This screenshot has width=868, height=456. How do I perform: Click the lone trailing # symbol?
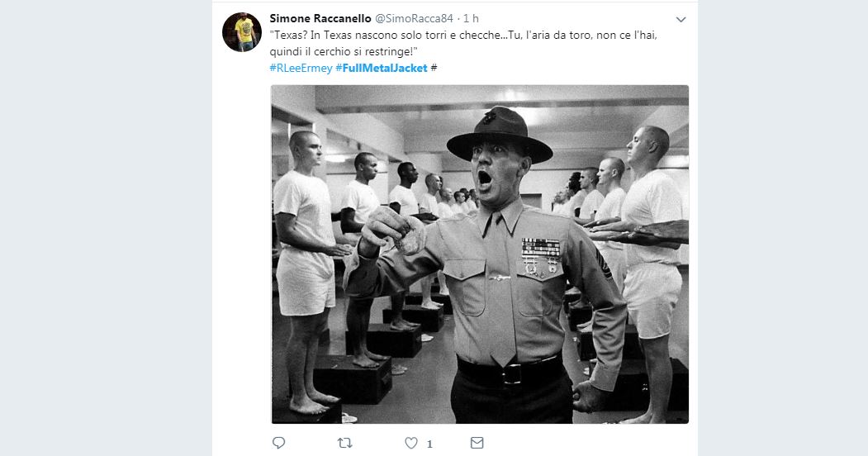tap(434, 68)
